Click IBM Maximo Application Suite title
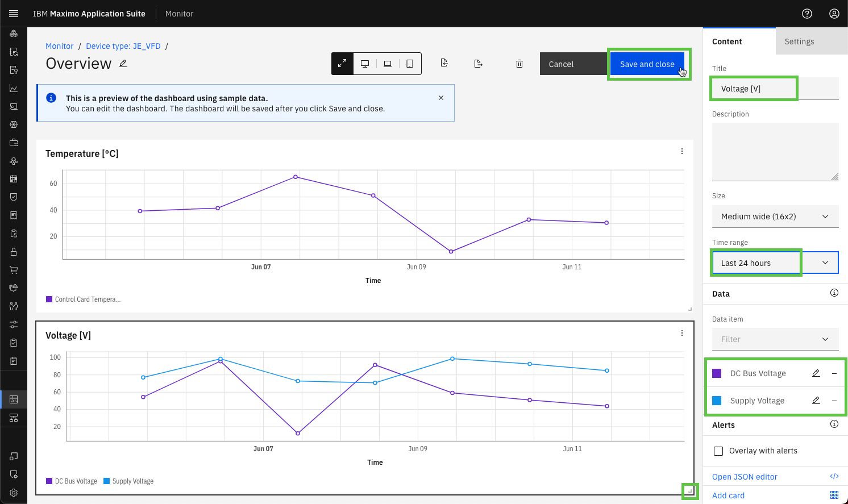Image resolution: width=848 pixels, height=504 pixels. (x=89, y=14)
